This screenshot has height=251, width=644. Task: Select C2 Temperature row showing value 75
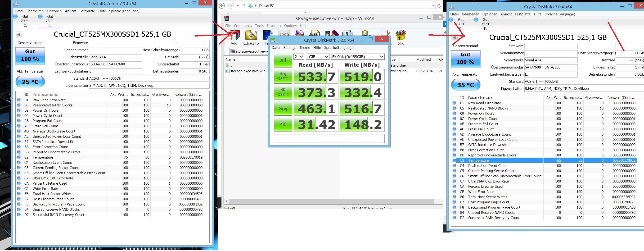pos(110,157)
